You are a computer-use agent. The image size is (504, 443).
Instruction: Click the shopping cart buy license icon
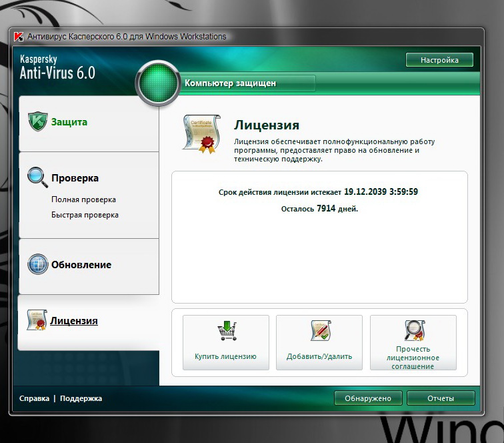tap(226, 332)
